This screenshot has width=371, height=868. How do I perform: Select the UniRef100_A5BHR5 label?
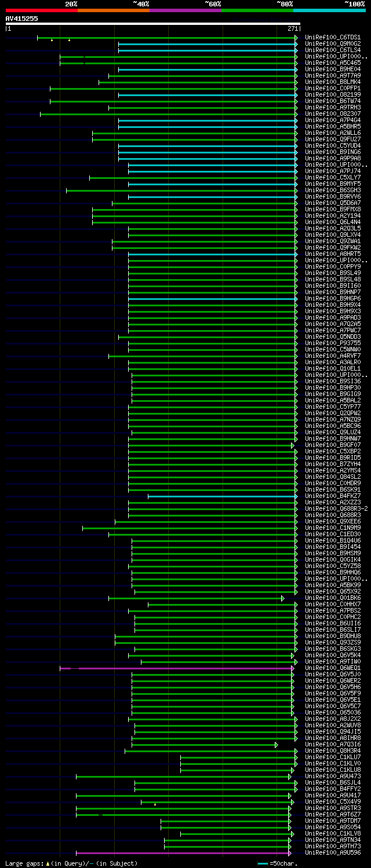pyautogui.click(x=332, y=127)
